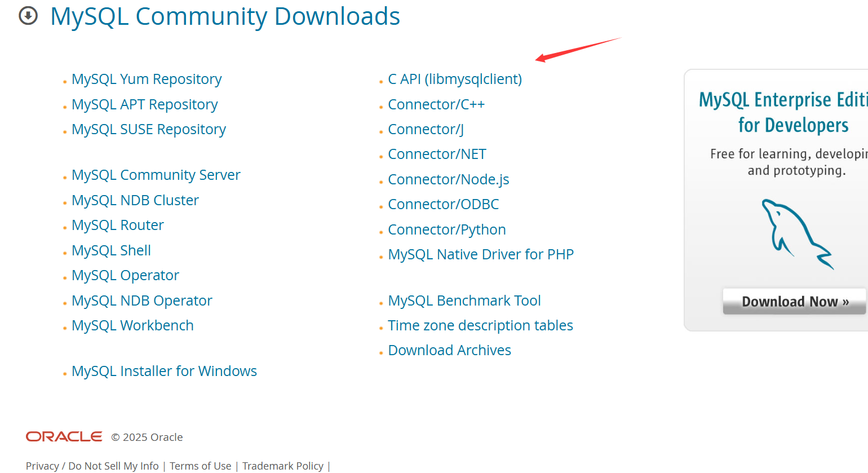Open the Trademark Policy footer link
The height and width of the screenshot is (473, 868).
[283, 466]
